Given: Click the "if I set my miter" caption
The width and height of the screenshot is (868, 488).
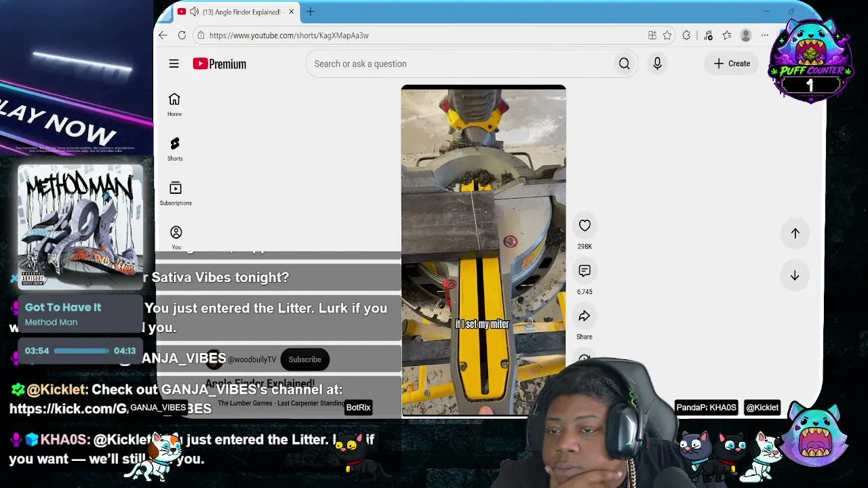Looking at the screenshot, I should tap(482, 325).
